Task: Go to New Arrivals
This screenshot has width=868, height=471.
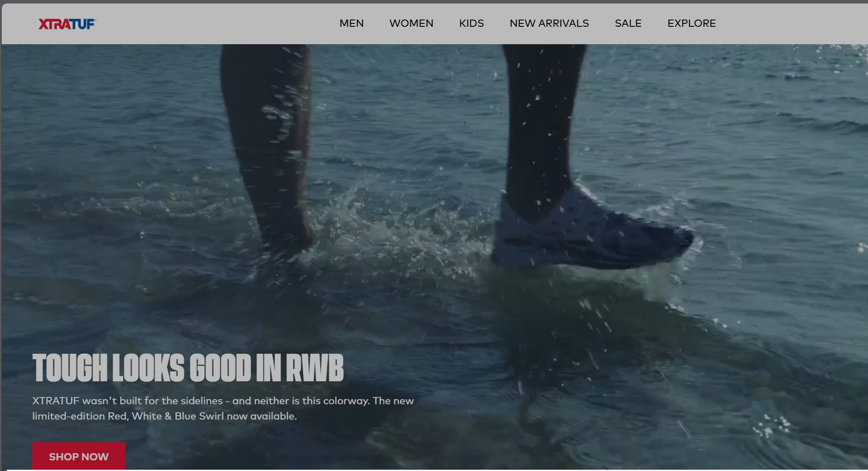Action: (x=549, y=23)
